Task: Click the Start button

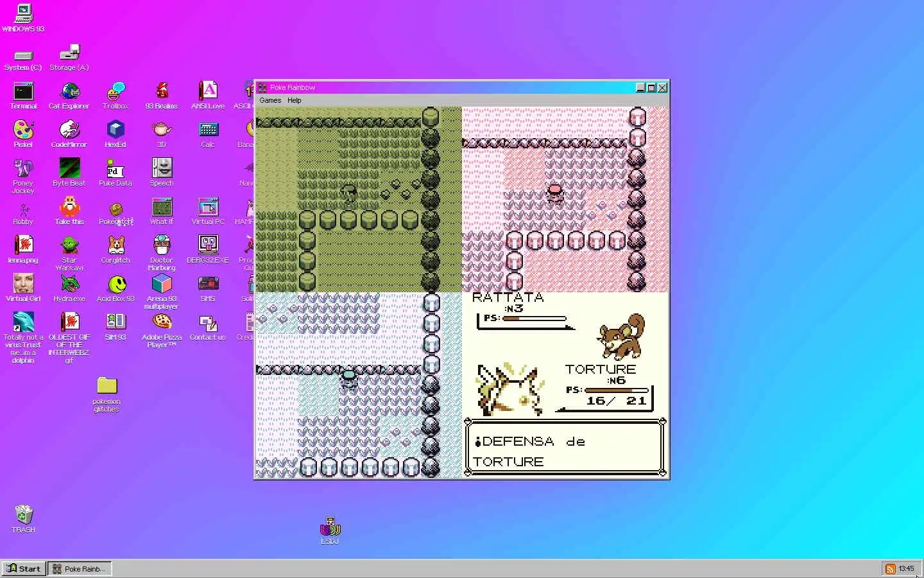Action: (24, 568)
